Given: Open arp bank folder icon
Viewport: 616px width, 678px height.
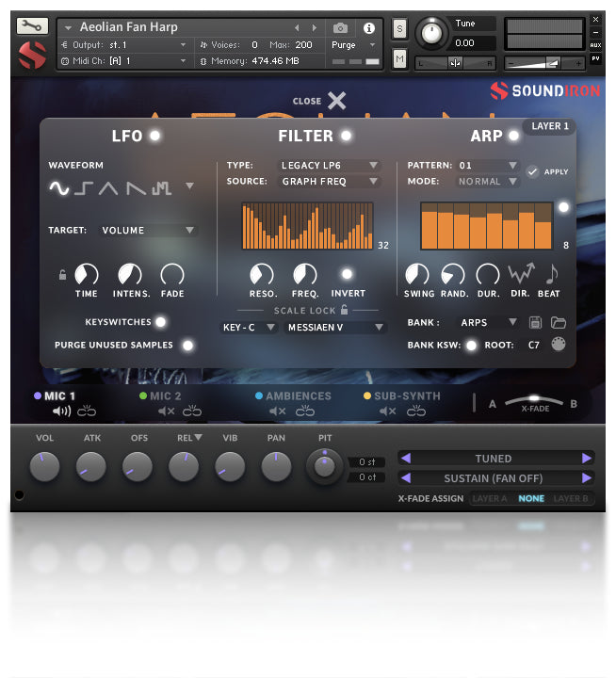Looking at the screenshot, I should click(559, 322).
